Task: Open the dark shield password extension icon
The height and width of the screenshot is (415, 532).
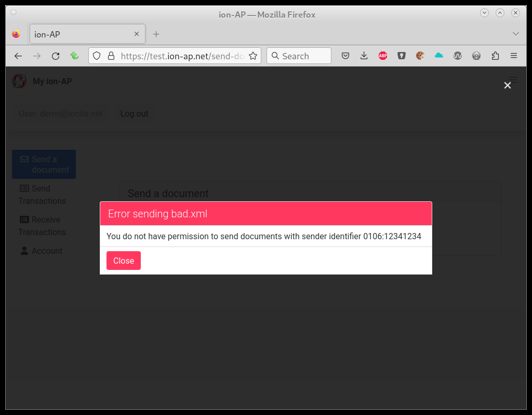Action: [x=402, y=56]
